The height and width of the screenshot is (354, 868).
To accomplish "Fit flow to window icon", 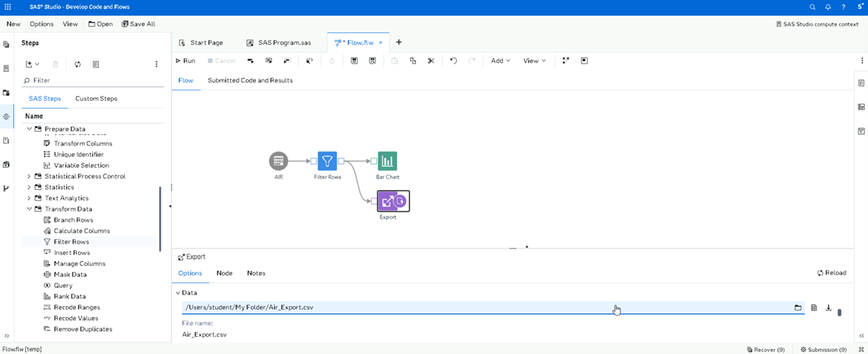I will [584, 61].
